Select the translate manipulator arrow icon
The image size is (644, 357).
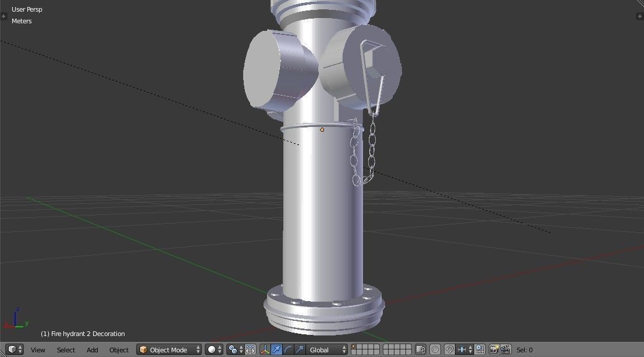point(276,349)
